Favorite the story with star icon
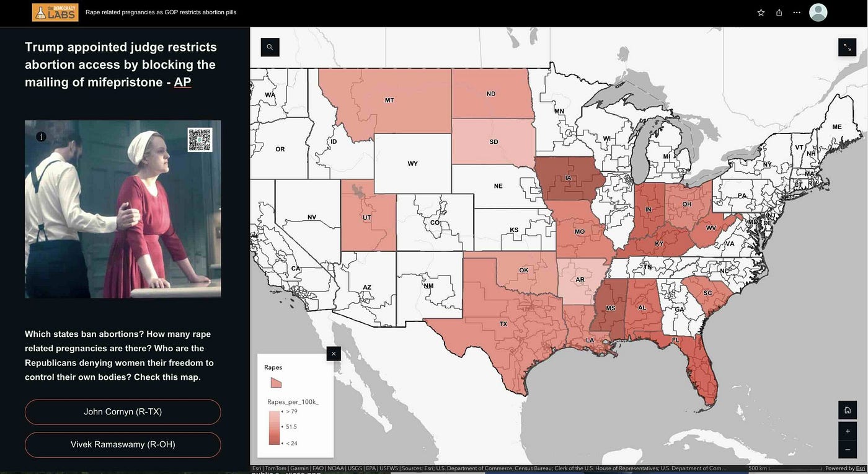868x474 pixels. (761, 12)
